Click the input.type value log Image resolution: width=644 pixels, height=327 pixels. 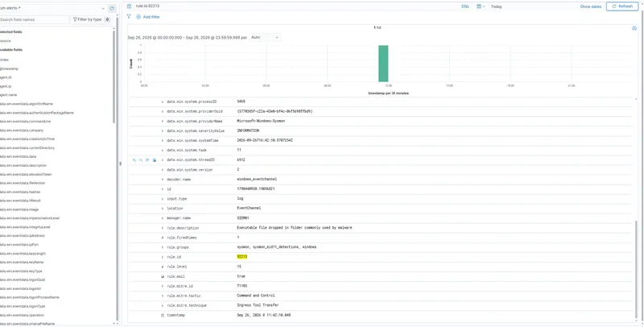(x=240, y=198)
